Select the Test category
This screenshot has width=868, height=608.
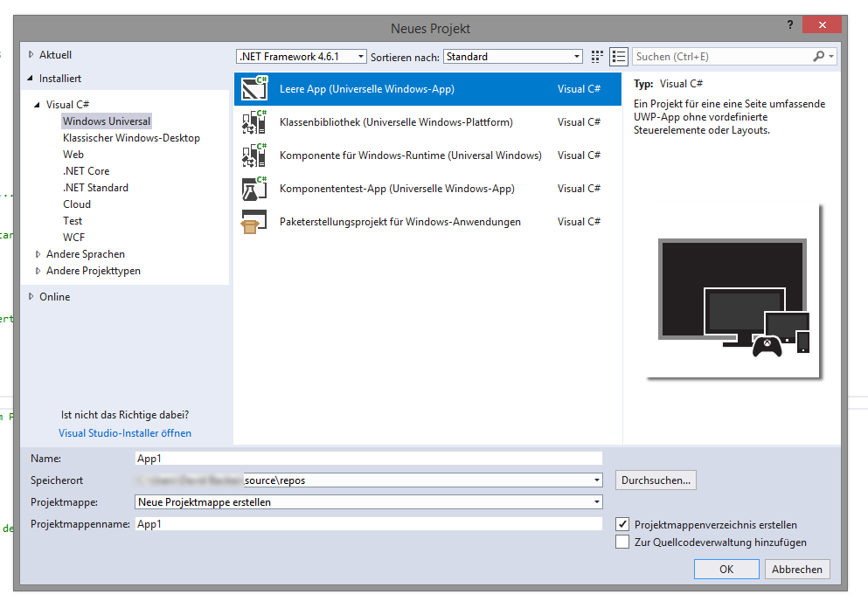(x=73, y=221)
